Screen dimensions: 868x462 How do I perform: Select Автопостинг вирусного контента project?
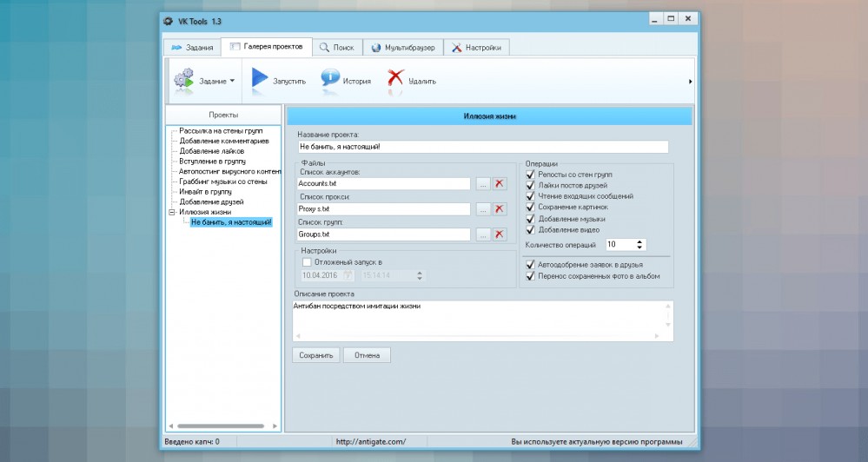(x=229, y=172)
